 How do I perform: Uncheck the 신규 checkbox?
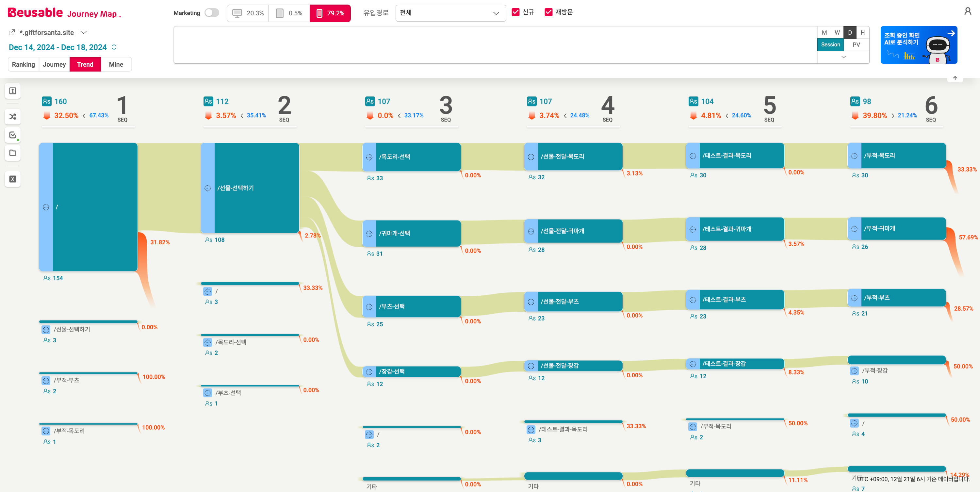coord(515,12)
